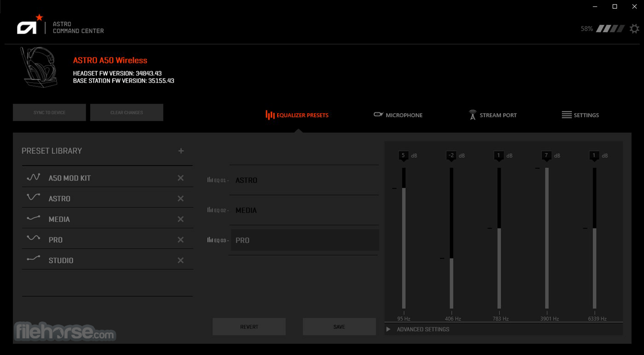Click the 406 Hz slider bar

pos(452,238)
